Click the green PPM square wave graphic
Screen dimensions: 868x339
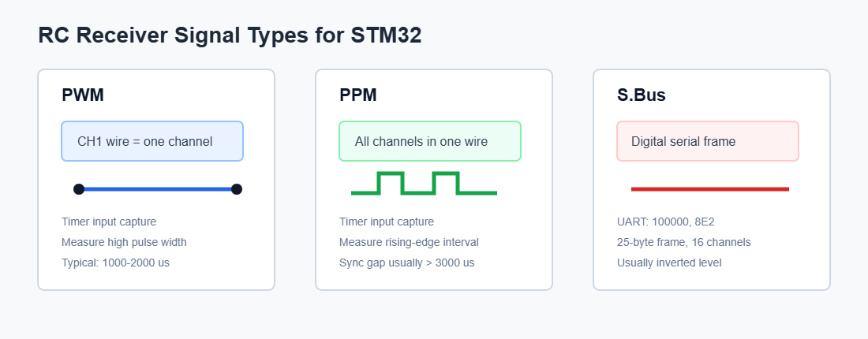click(424, 183)
